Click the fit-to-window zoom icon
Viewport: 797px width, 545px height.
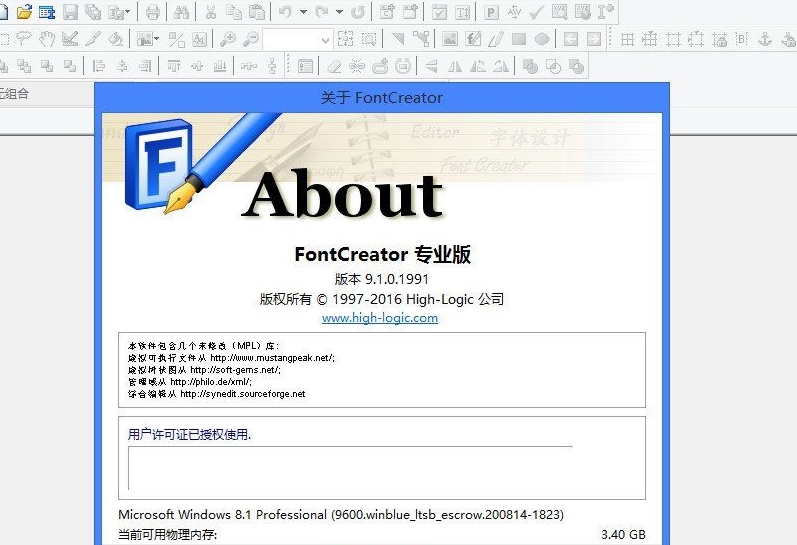click(346, 39)
